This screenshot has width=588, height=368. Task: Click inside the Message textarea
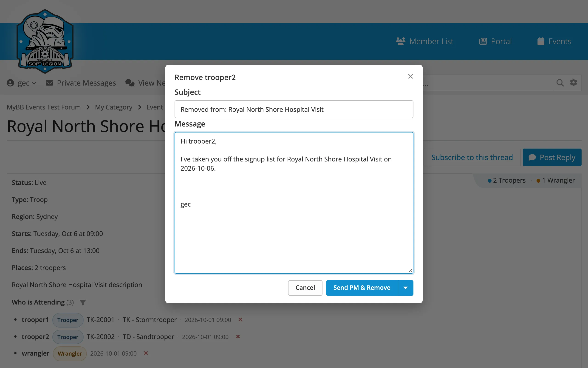[x=294, y=203]
